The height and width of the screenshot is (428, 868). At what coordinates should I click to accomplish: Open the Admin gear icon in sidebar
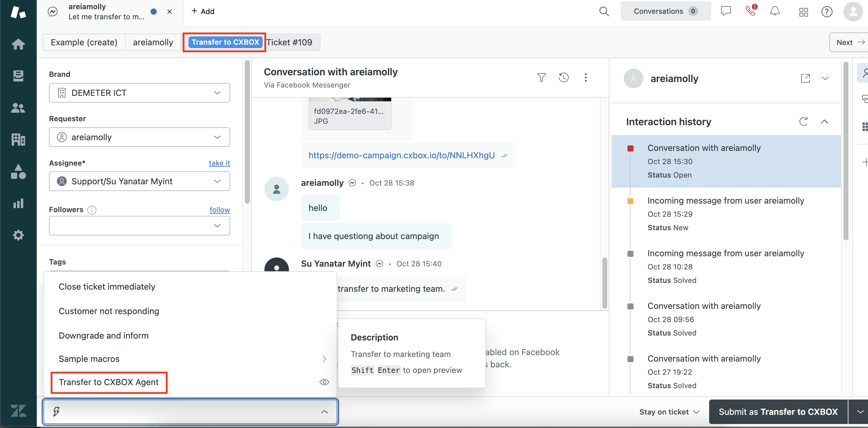tap(18, 235)
